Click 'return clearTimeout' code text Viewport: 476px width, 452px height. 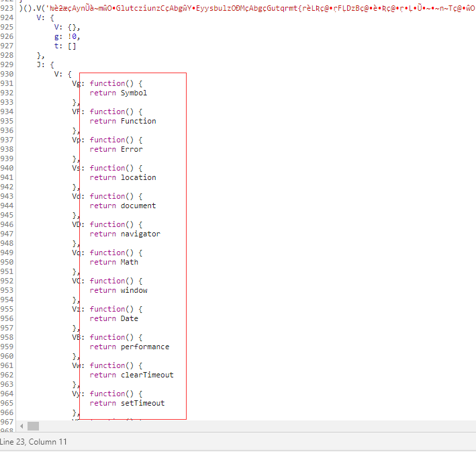(x=132, y=375)
